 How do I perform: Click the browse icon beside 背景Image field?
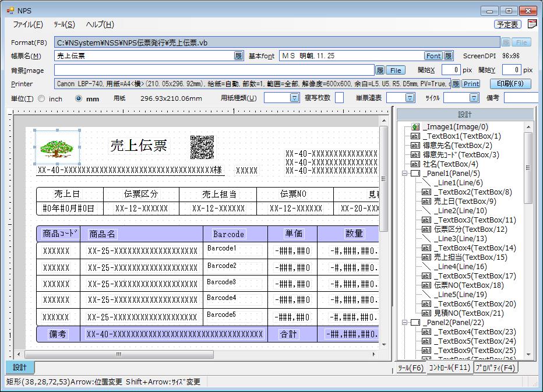tap(380, 70)
